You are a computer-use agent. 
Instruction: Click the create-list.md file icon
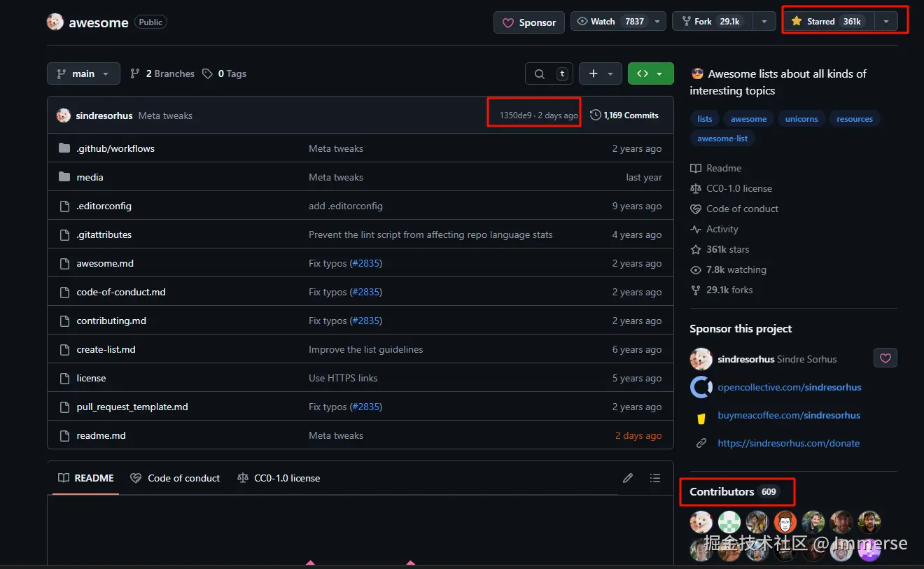[64, 349]
